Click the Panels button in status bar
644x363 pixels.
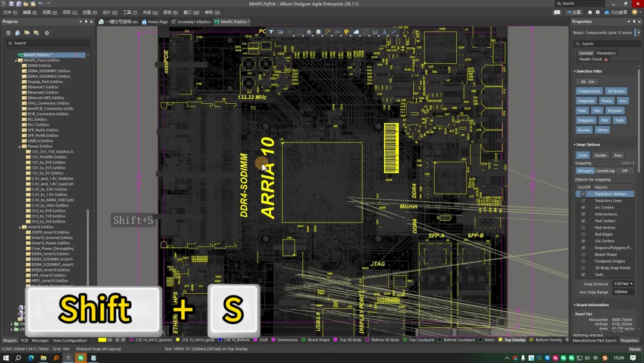(x=635, y=349)
